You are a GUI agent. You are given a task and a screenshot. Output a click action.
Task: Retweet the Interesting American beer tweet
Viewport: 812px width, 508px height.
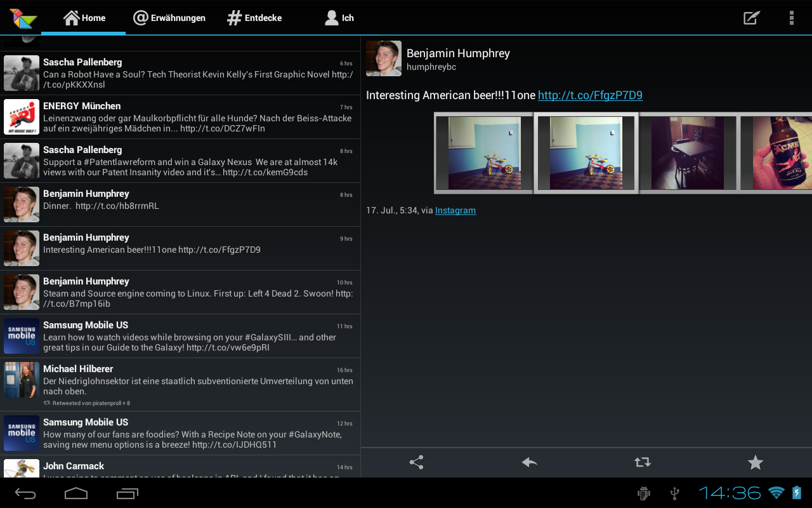point(643,462)
